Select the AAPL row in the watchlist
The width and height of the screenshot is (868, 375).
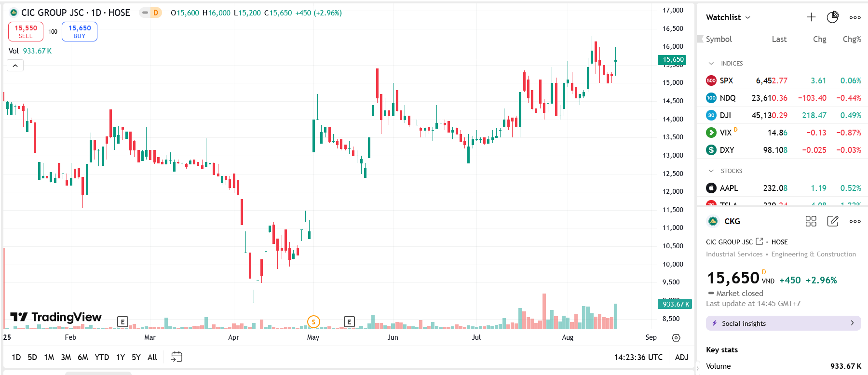pyautogui.click(x=782, y=188)
